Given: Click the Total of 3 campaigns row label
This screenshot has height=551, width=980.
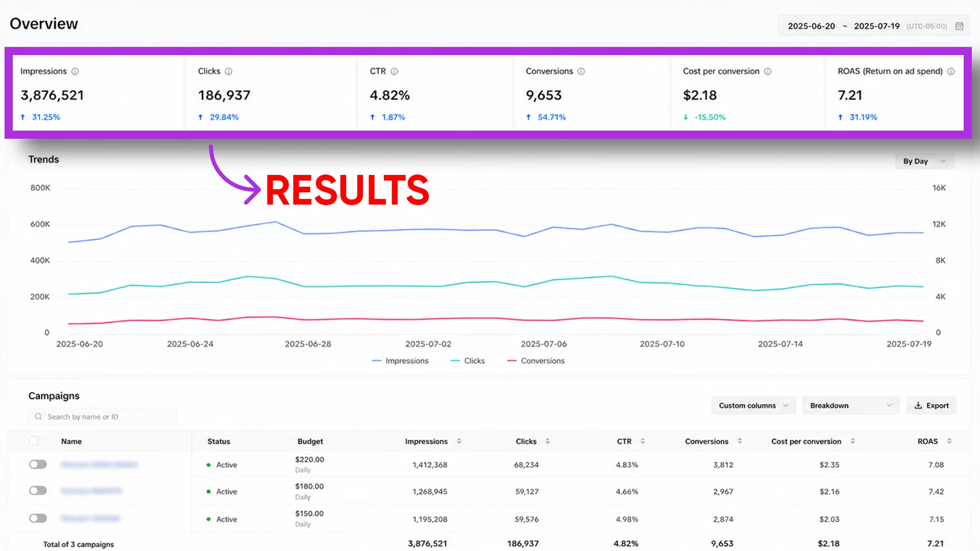Looking at the screenshot, I should click(x=79, y=544).
